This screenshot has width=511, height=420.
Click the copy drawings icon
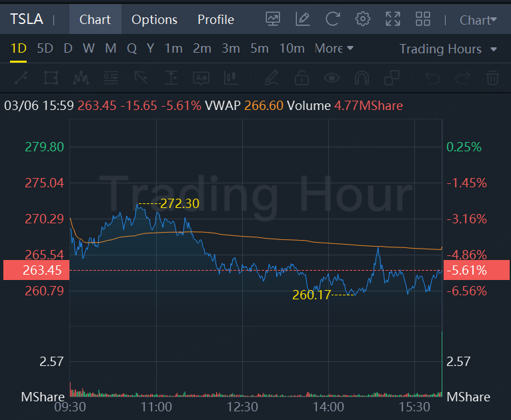click(x=392, y=78)
